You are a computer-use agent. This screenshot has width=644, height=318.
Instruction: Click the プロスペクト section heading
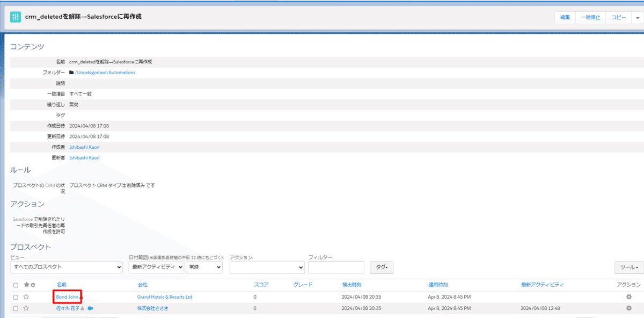31,247
